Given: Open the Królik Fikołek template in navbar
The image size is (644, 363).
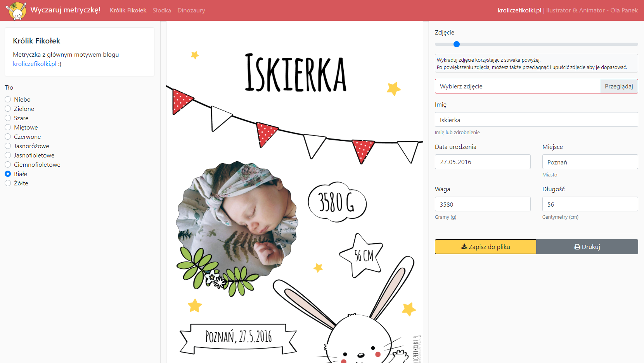Looking at the screenshot, I should click(128, 10).
